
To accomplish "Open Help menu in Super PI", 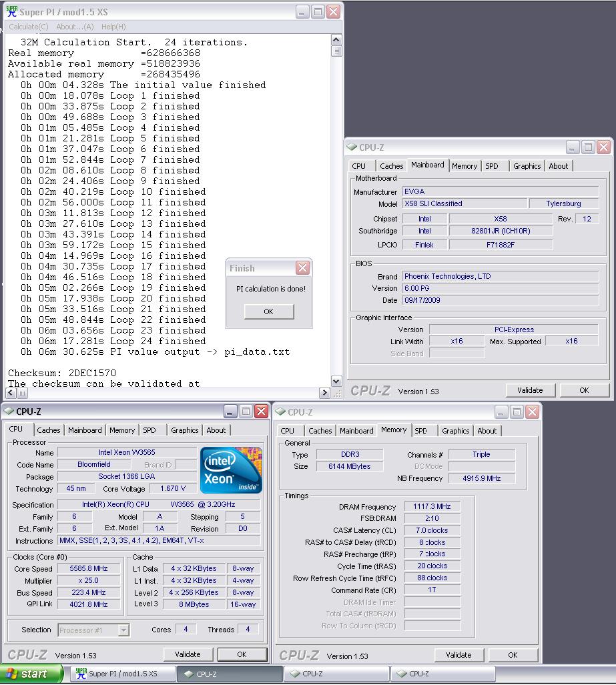I will 113,27.
